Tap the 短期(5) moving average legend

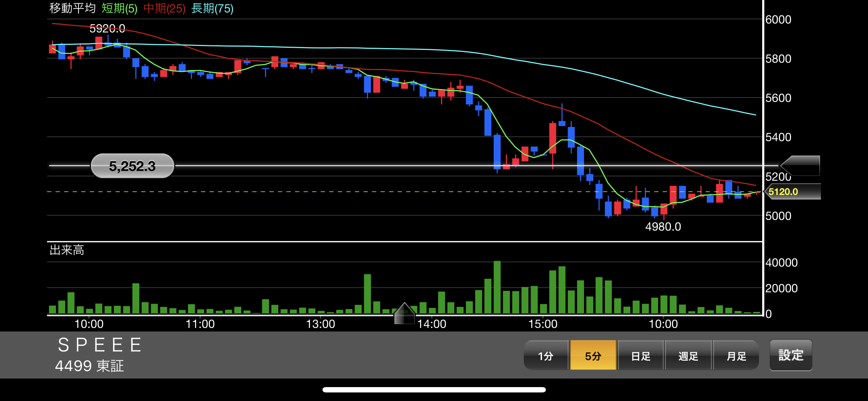[x=119, y=8]
